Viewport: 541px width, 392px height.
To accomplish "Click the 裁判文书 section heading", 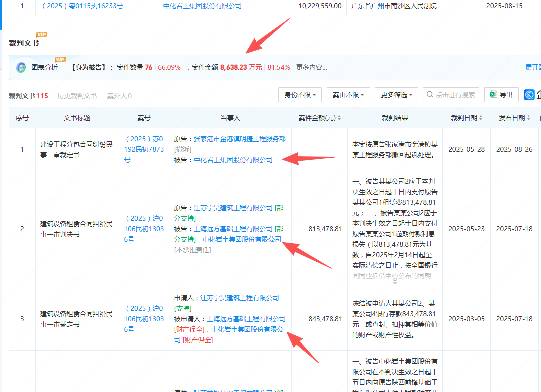I will pyautogui.click(x=24, y=43).
